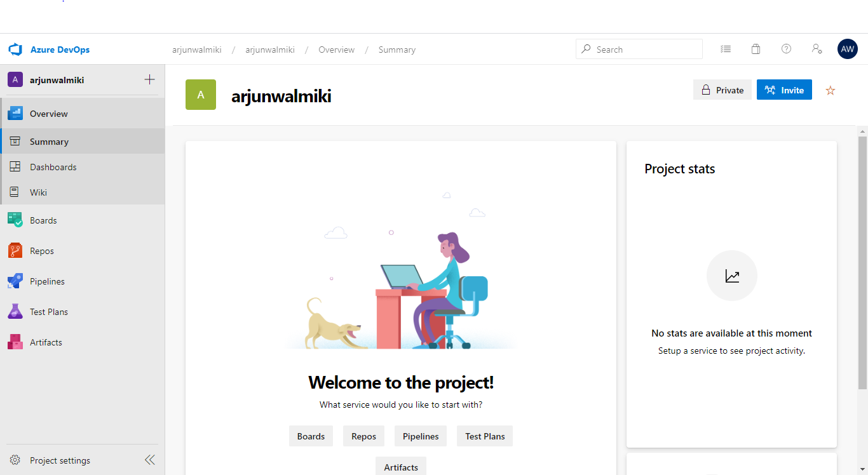The height and width of the screenshot is (475, 868).
Task: Click the plus icon beside arjunwalmiki project
Action: 149,79
